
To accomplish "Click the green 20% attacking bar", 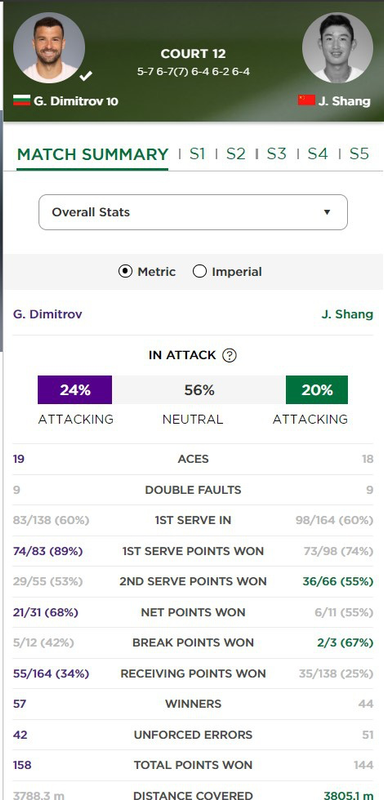I will 317,390.
